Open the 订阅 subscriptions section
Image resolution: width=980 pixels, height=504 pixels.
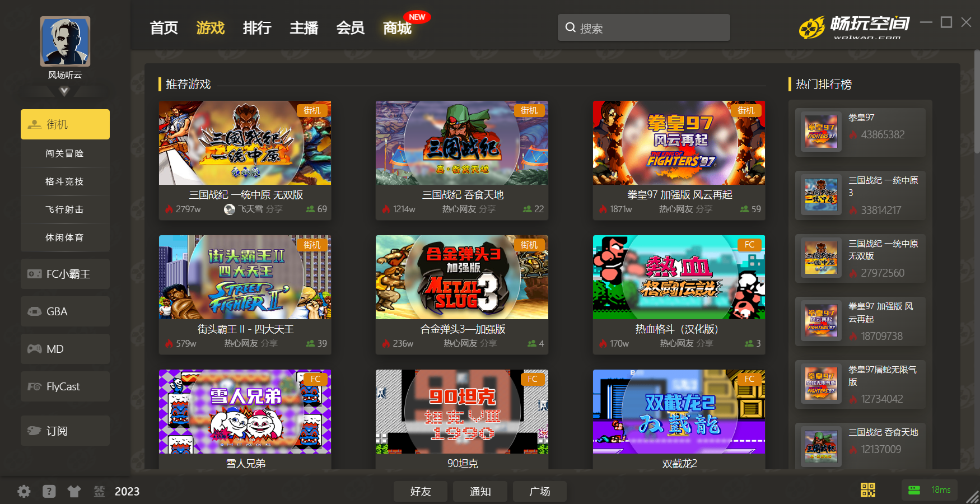click(65, 431)
